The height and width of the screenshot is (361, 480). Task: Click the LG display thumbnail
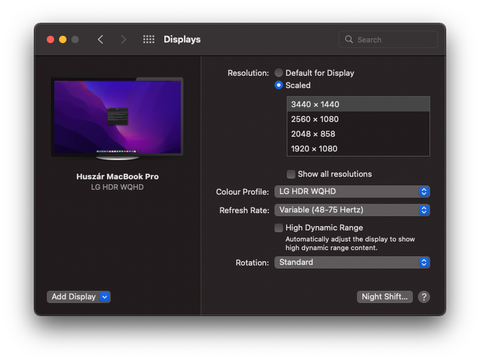[117, 119]
